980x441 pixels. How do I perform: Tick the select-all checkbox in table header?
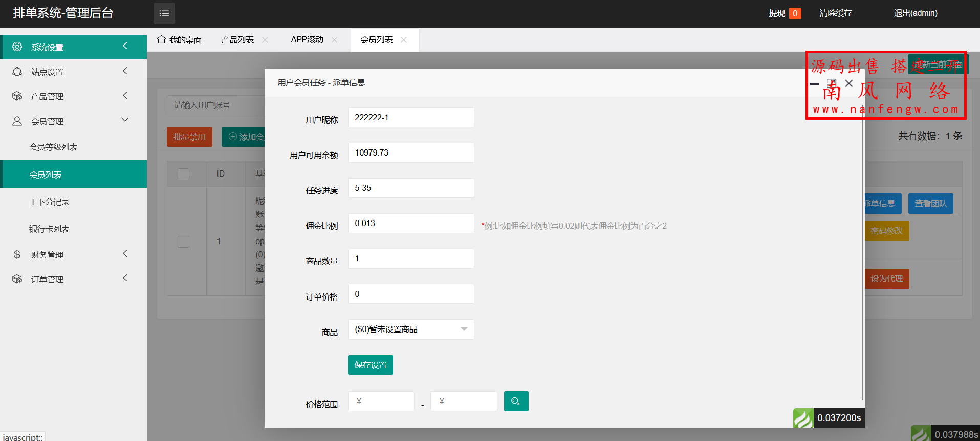183,174
